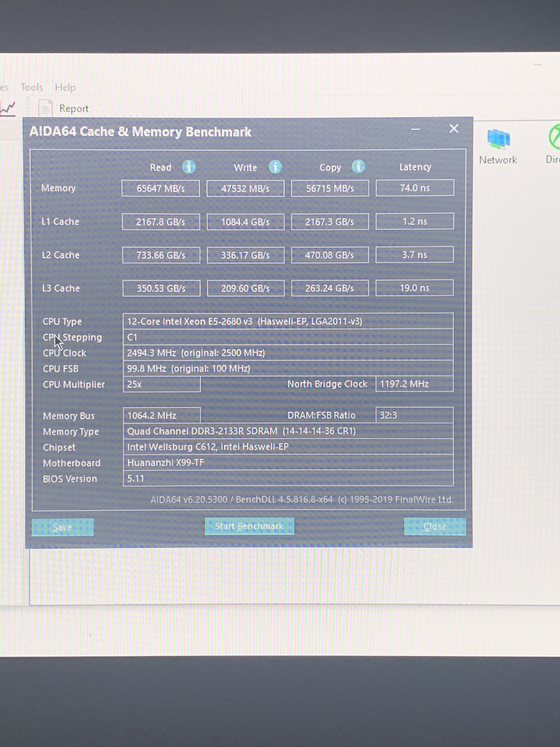Viewport: 560px width, 747px height.
Task: Click the L3 Cache row label
Action: (61, 289)
